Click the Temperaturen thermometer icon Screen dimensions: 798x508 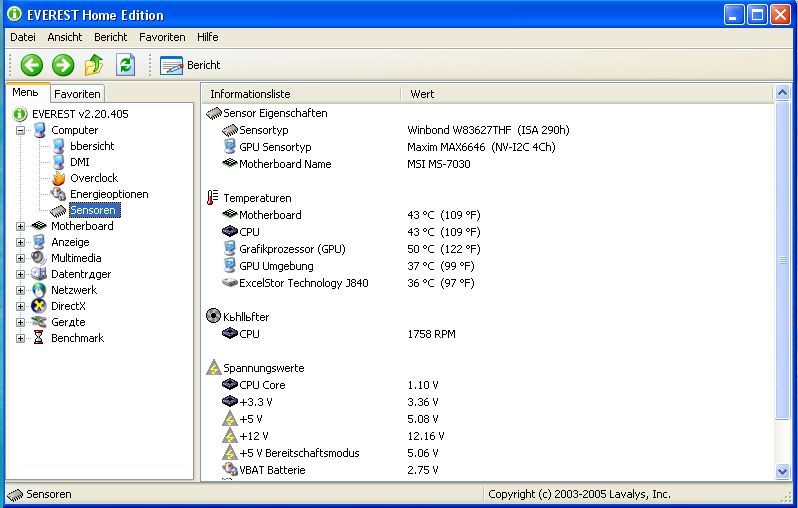point(213,197)
